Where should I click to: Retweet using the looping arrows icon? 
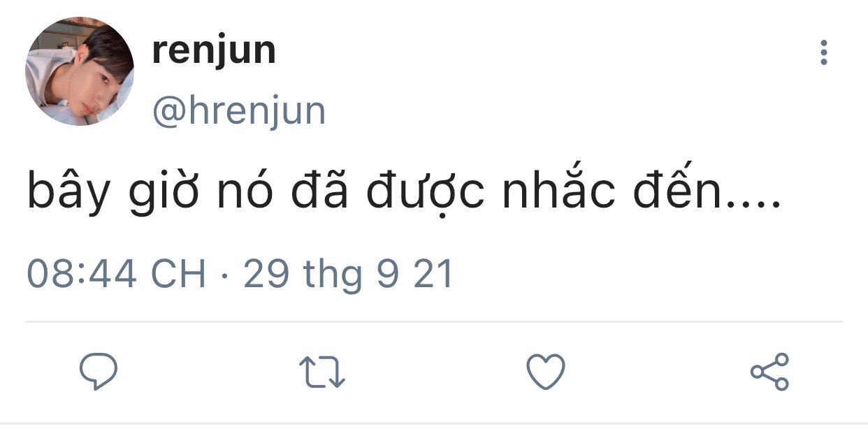(x=322, y=372)
